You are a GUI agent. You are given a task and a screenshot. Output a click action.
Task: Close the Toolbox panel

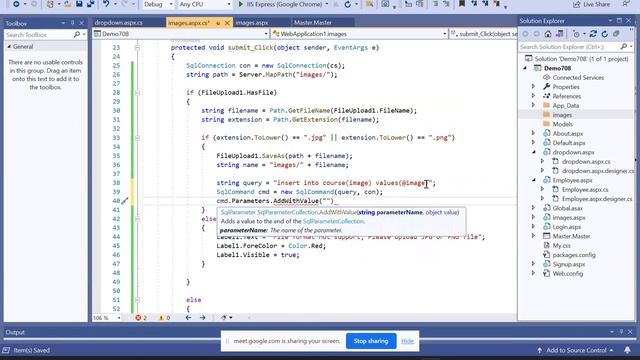pos(82,23)
